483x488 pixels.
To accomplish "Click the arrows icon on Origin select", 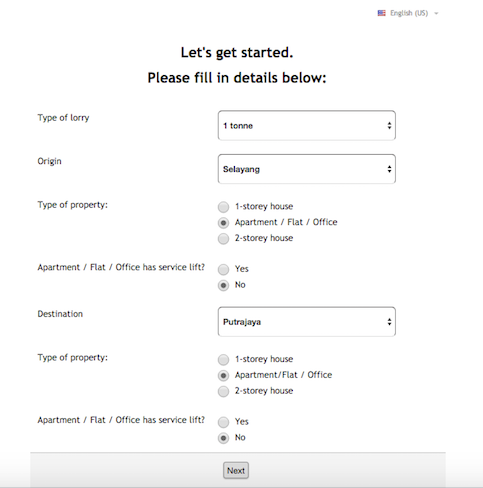I will click(x=389, y=169).
